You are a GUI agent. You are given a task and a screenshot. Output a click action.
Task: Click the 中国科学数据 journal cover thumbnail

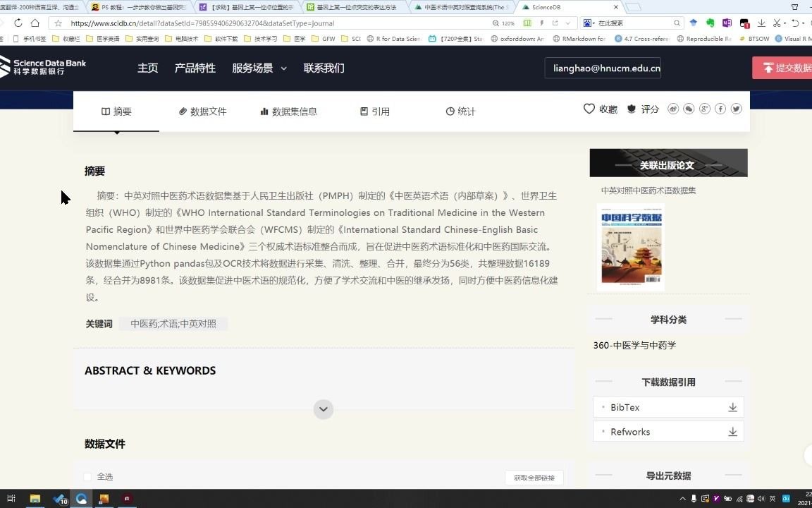click(x=630, y=247)
